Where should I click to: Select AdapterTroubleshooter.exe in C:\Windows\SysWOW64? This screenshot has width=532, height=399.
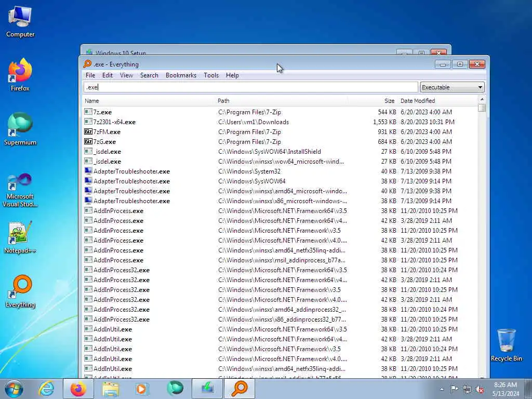(131, 181)
